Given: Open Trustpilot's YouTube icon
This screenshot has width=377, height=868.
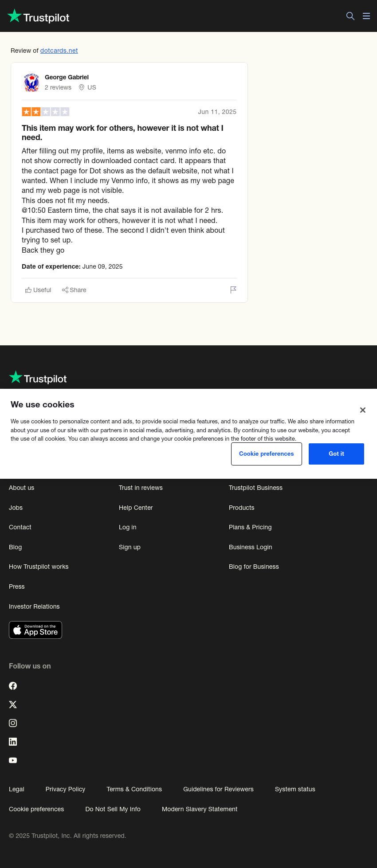Looking at the screenshot, I should (13, 760).
